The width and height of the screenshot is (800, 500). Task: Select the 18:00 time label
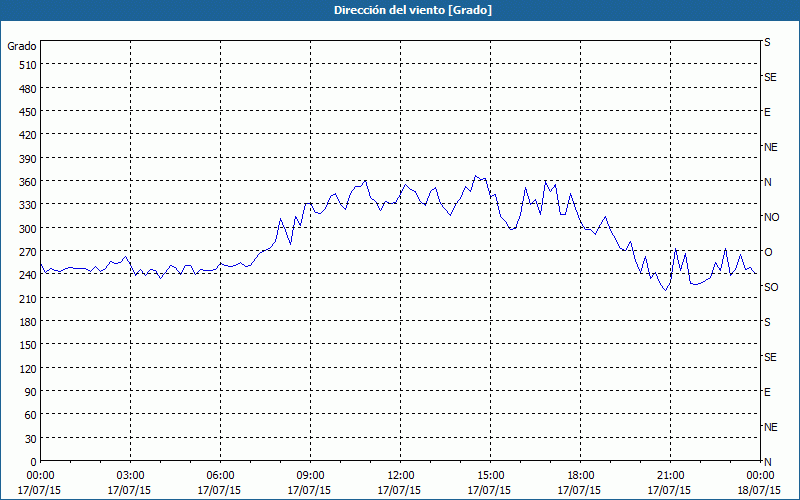[x=580, y=476]
